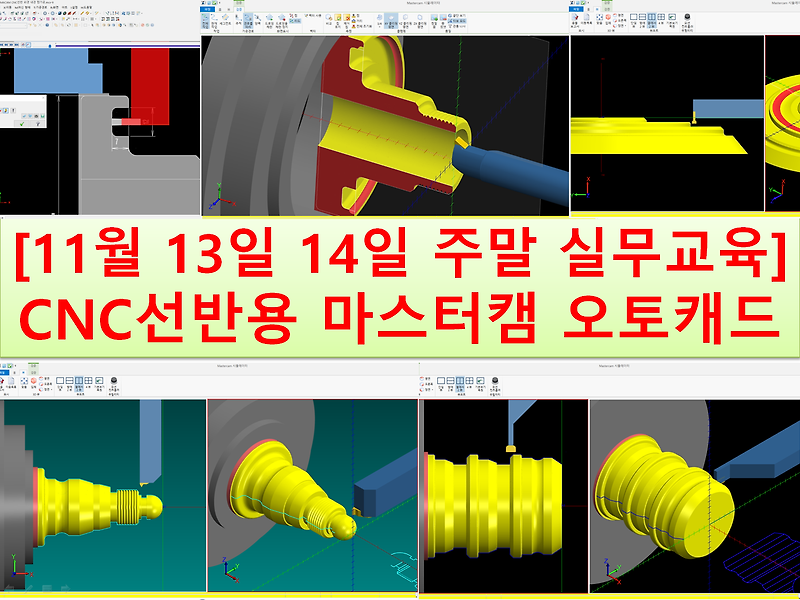Select the Fit-to-screen zoom icon
The image size is (800, 600).
click(x=599, y=17)
